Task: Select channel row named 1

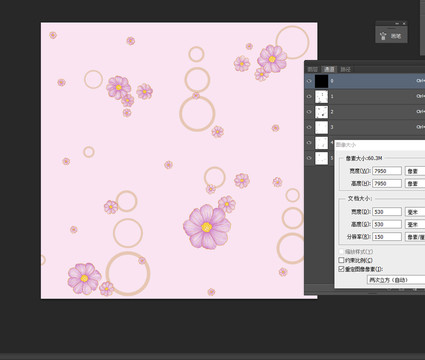Action: pyautogui.click(x=365, y=96)
